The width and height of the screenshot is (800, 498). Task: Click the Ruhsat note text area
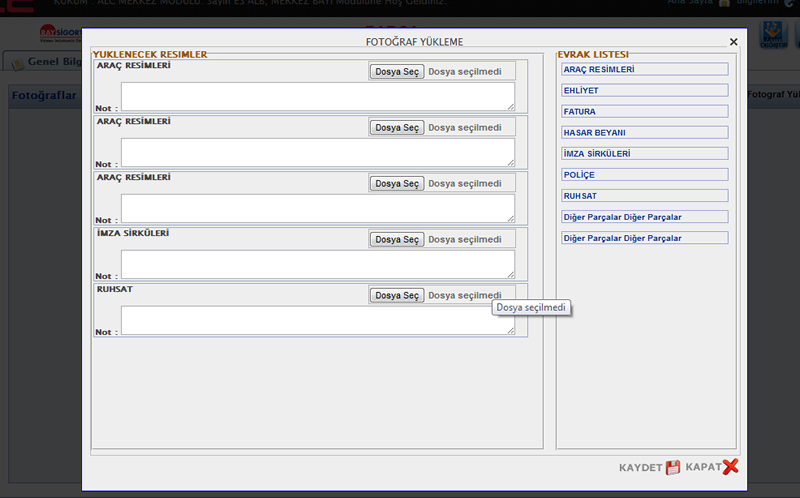(x=317, y=321)
